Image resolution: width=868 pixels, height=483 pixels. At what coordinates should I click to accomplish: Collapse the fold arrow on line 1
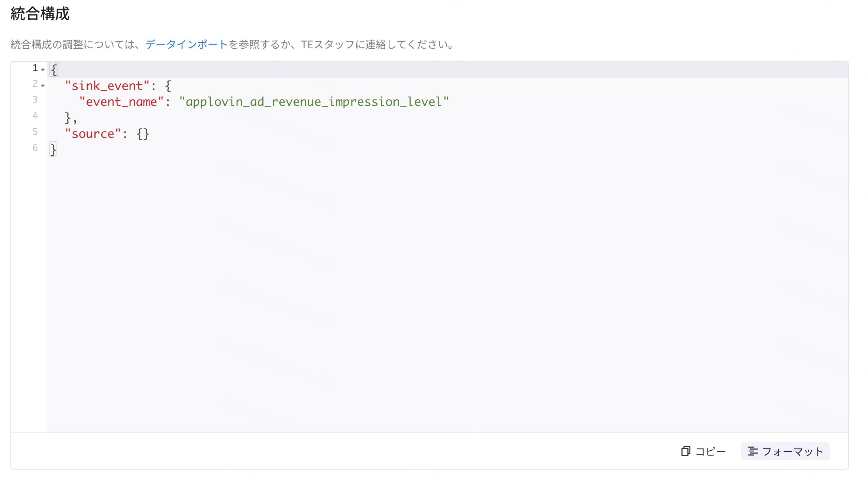coord(43,70)
